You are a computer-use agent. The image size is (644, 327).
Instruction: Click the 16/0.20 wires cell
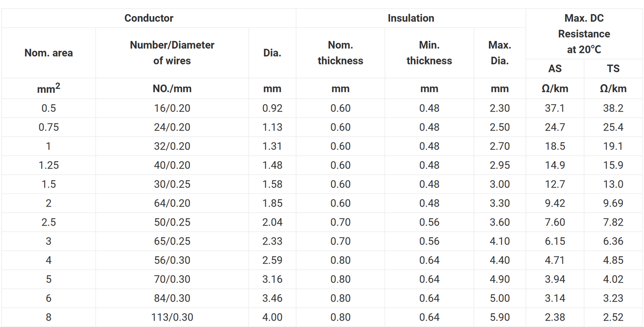[172, 108]
